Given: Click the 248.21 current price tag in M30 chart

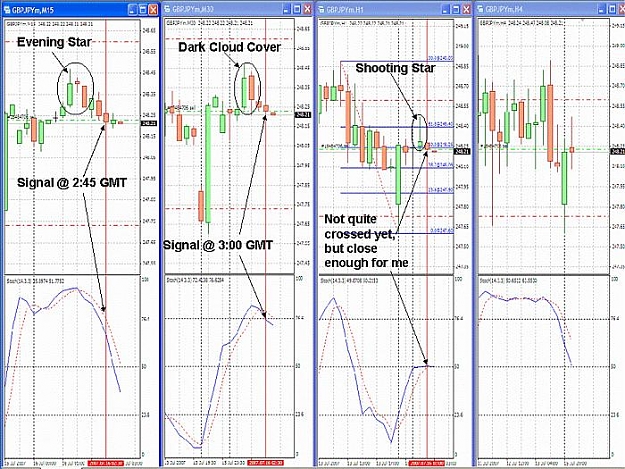Looking at the screenshot, I should (303, 115).
